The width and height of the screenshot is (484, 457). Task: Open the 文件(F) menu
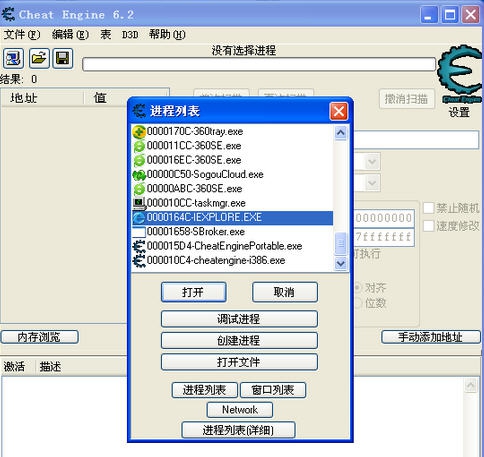tap(22, 34)
